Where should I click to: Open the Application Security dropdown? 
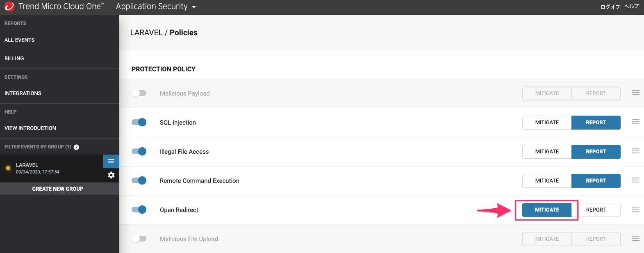click(x=156, y=7)
